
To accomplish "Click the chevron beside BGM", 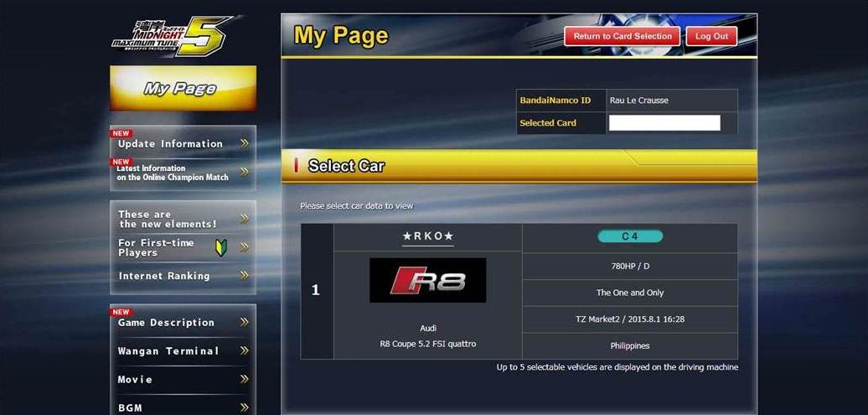I will 244,407.
